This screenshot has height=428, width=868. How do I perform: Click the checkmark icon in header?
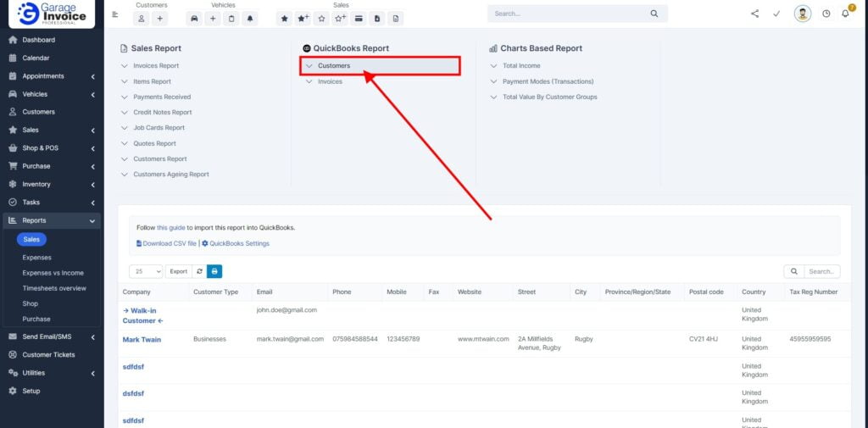tap(776, 14)
